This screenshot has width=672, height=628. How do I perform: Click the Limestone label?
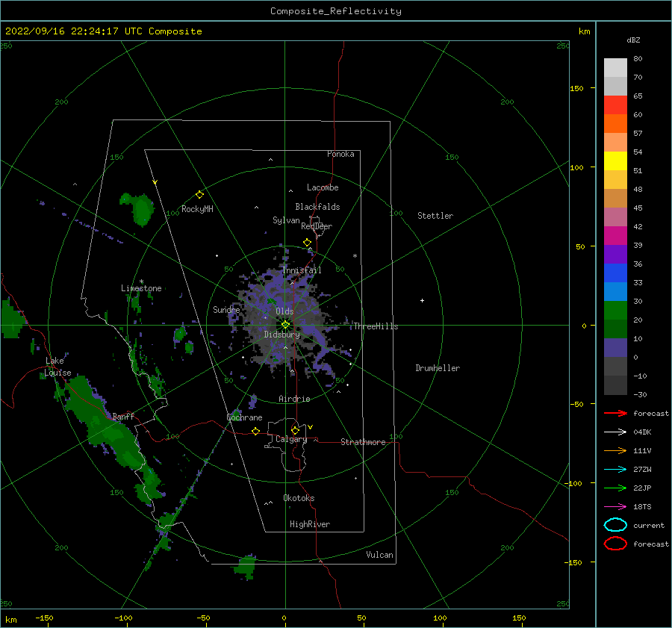click(x=141, y=288)
